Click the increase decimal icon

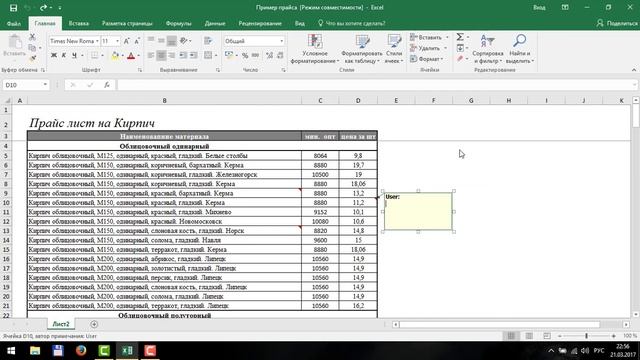pos(269,56)
